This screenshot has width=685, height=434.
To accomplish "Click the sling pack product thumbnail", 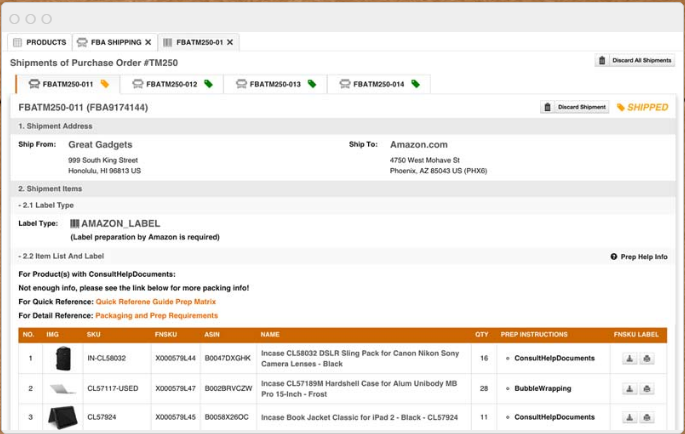I will [x=63, y=358].
